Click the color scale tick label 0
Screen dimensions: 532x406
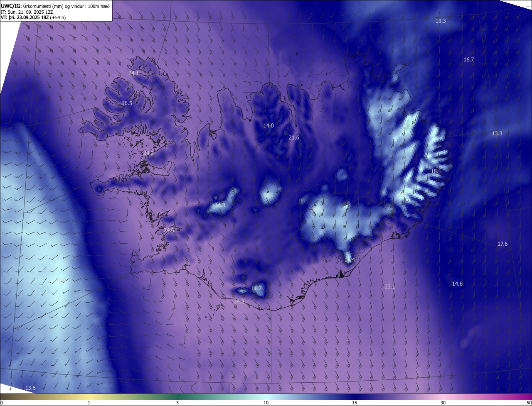point(2,403)
